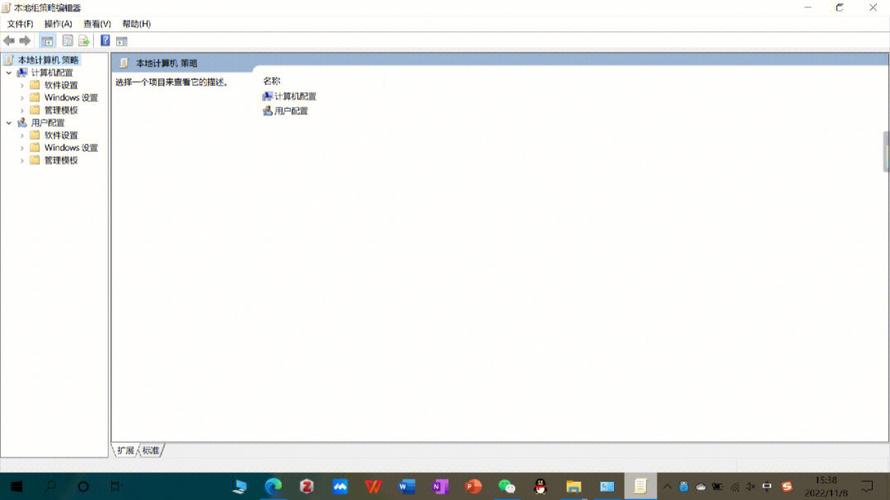Screen dimensions: 890x500
Task: Show hidden system tray icons
Action: pos(668,486)
